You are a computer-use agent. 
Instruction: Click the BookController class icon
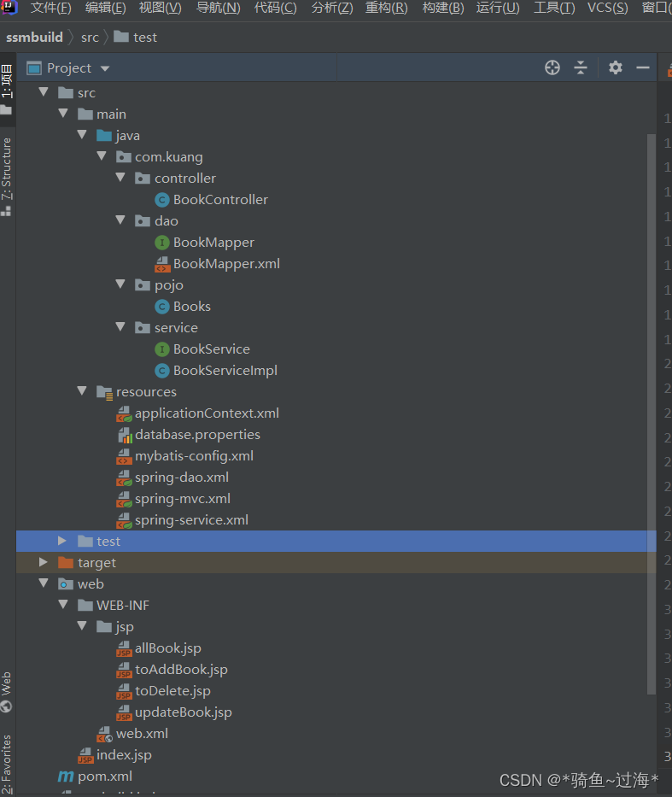click(162, 200)
